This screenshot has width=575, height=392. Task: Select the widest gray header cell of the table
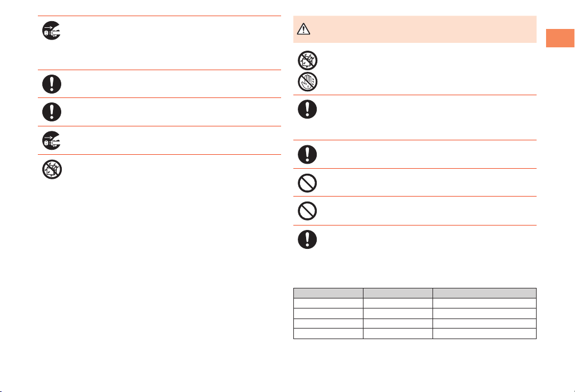pos(484,293)
